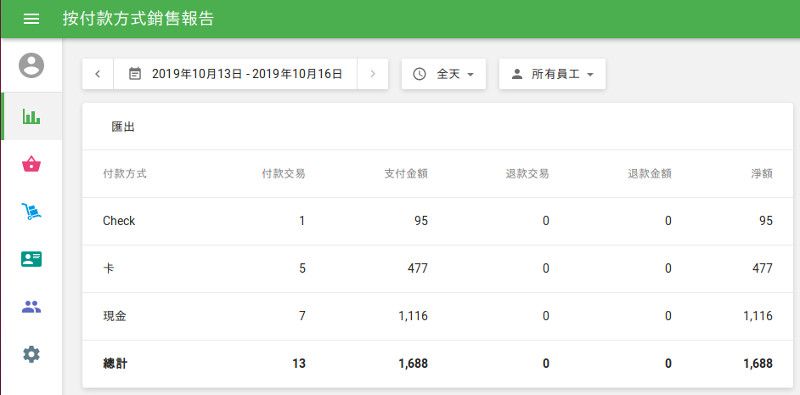
Task: Click the 退款交易 column header
Action: coord(528,174)
